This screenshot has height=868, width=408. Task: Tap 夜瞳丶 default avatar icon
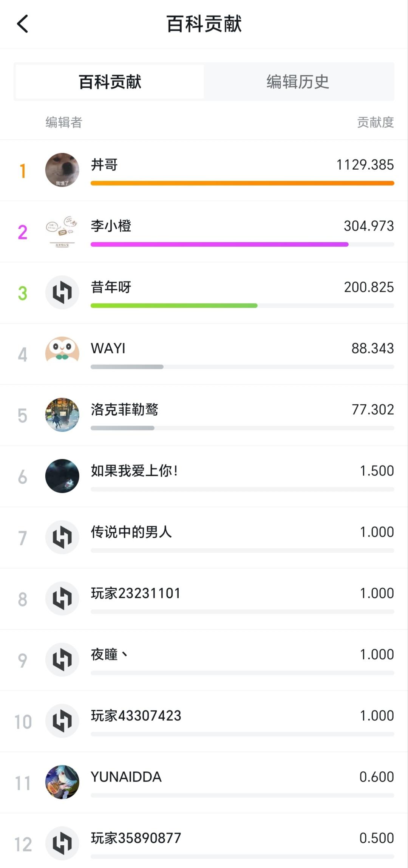click(x=62, y=660)
